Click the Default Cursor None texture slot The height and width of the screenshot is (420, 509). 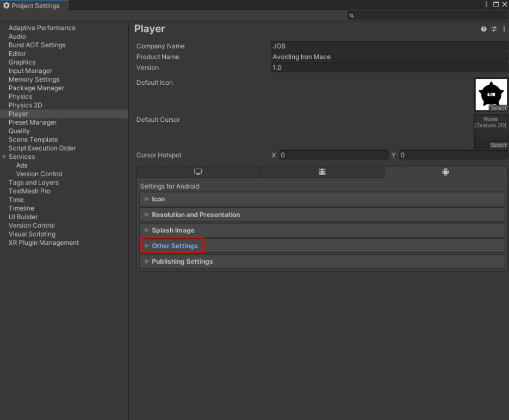tap(491, 131)
